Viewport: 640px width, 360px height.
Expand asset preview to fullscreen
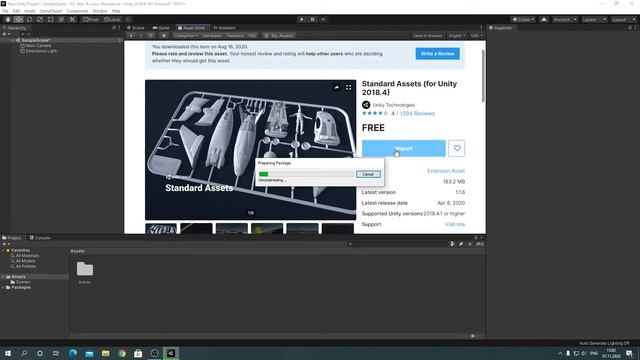[x=348, y=87]
